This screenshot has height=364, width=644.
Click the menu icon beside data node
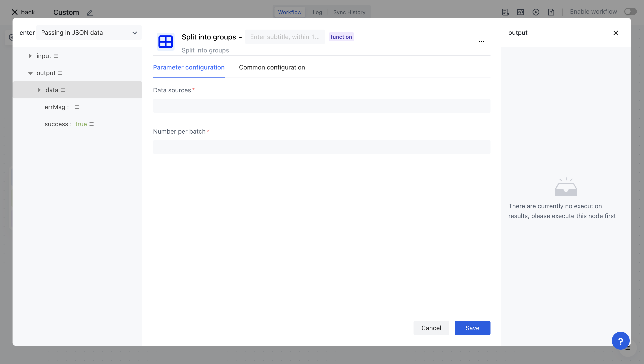[x=63, y=90]
